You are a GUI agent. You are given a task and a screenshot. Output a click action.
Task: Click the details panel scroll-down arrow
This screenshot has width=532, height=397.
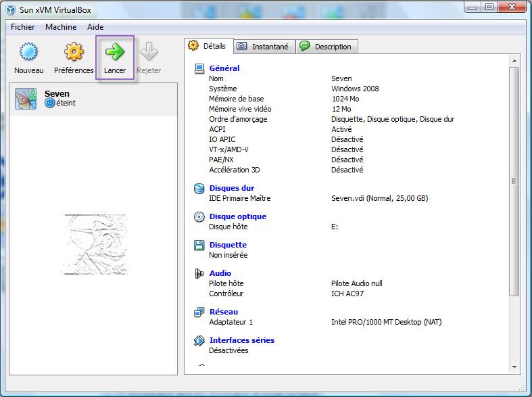[514, 369]
